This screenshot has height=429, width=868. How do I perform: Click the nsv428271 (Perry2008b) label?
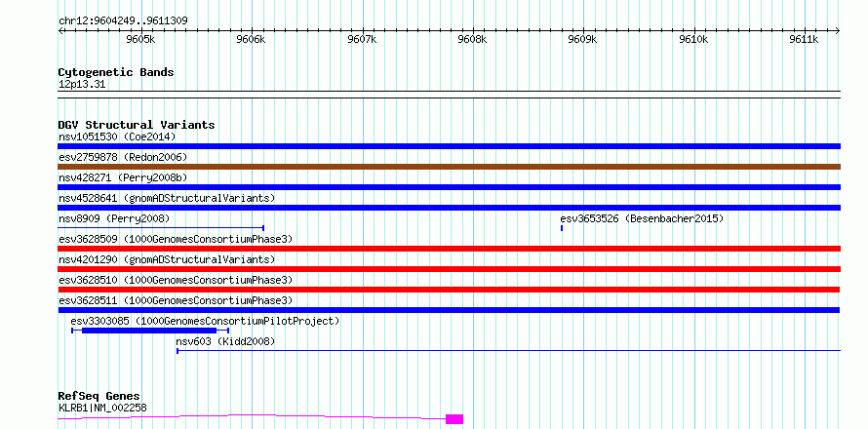click(x=123, y=177)
